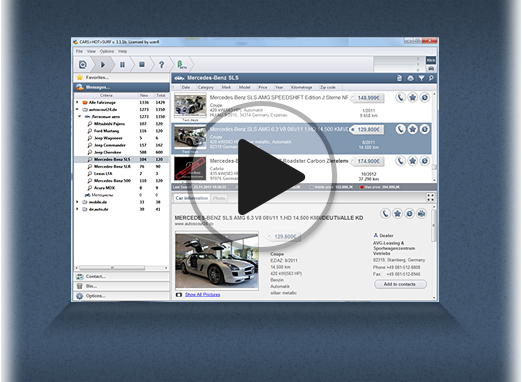Click the refresh search toolbar icon
522x382 pixels.
coord(83,64)
